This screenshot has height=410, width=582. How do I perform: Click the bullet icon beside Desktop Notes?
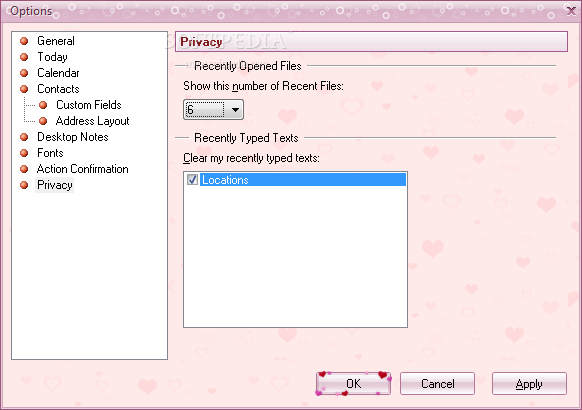(24, 137)
